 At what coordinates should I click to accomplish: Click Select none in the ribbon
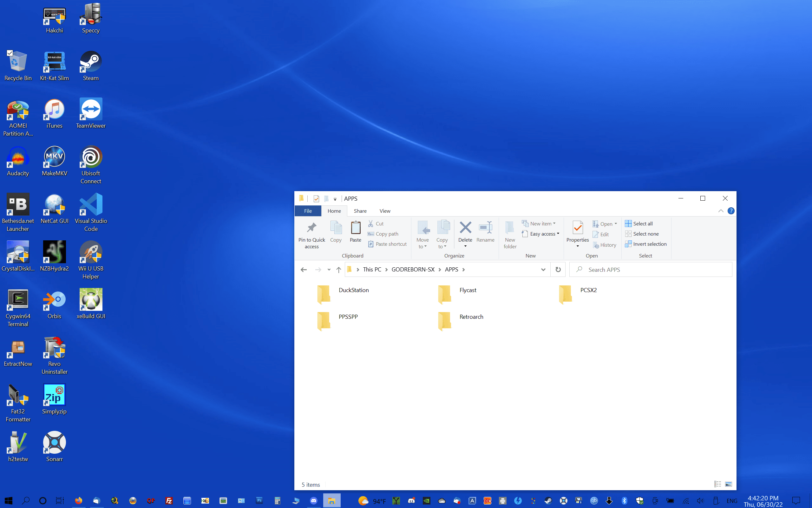click(x=642, y=234)
